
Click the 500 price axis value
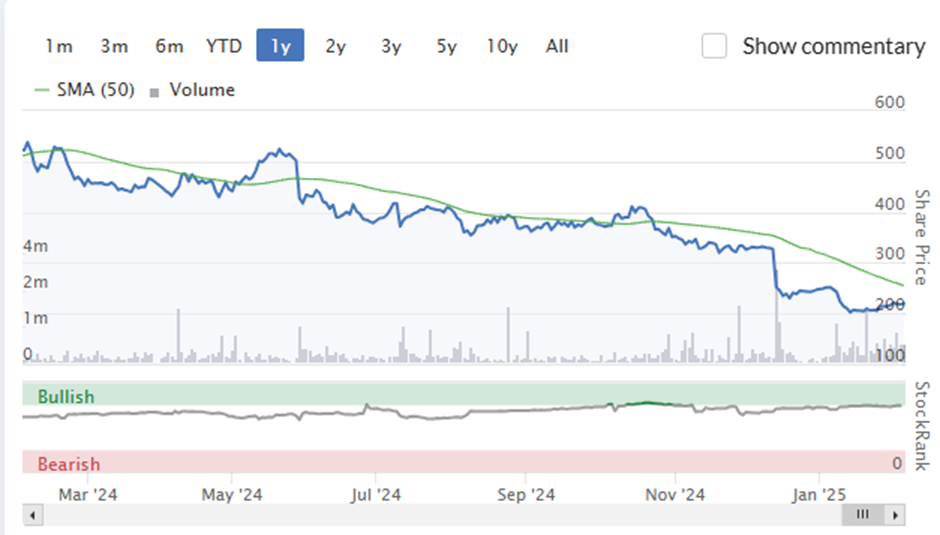point(890,153)
